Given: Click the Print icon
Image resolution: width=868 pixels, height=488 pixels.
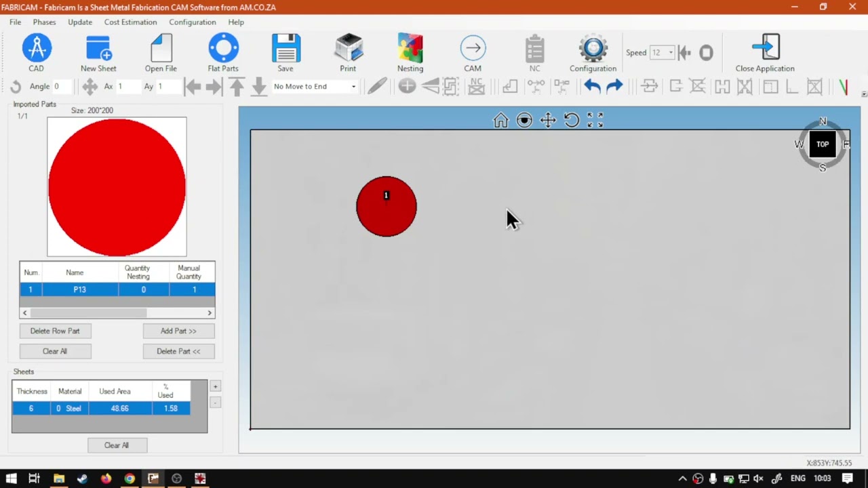Looking at the screenshot, I should pyautogui.click(x=349, y=48).
